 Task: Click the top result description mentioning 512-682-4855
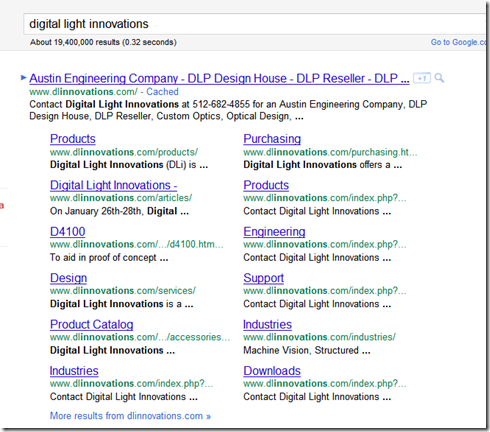[228, 110]
